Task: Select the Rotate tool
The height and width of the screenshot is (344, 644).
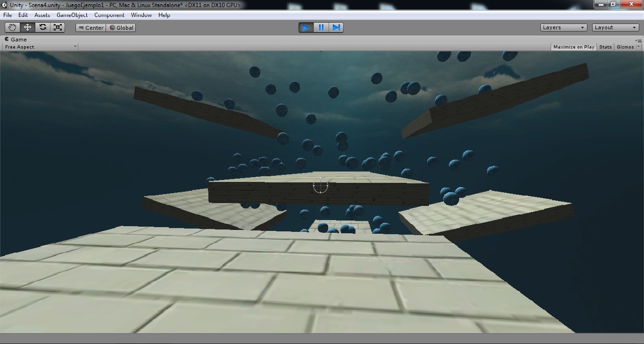Action: pos(42,27)
